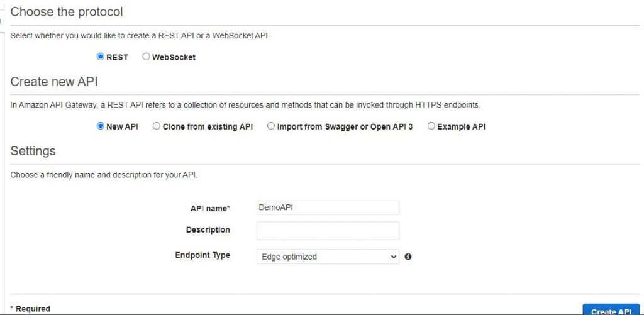Click the API name label
The height and width of the screenshot is (315, 644).
(210, 209)
